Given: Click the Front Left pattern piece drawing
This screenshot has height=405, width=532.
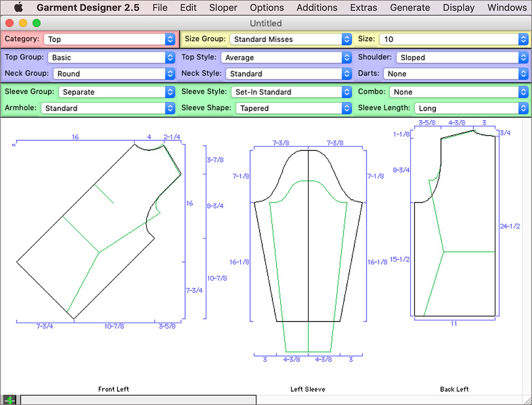Looking at the screenshot, I should 98,232.
